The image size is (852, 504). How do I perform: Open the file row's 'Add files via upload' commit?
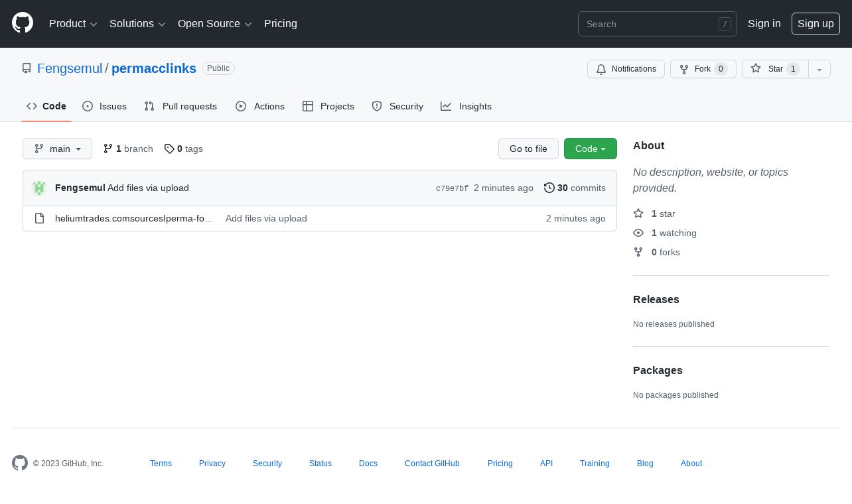coord(266,218)
